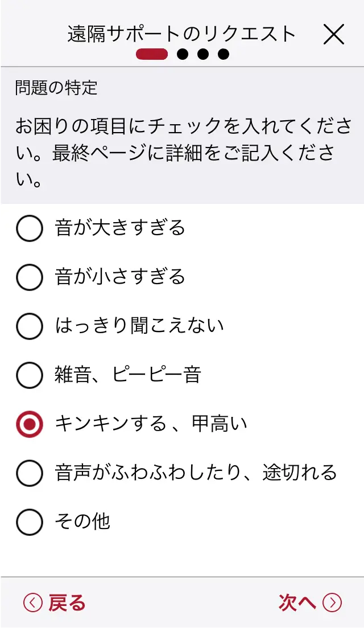Click the 問題の特定 section heading
The image size is (364, 631).
pyautogui.click(x=56, y=88)
